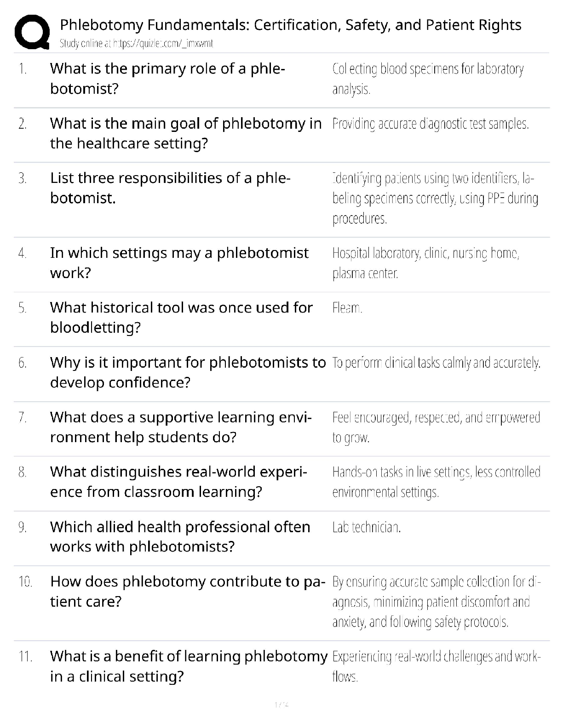Select the 'List three responsibilities' question

coord(170,188)
